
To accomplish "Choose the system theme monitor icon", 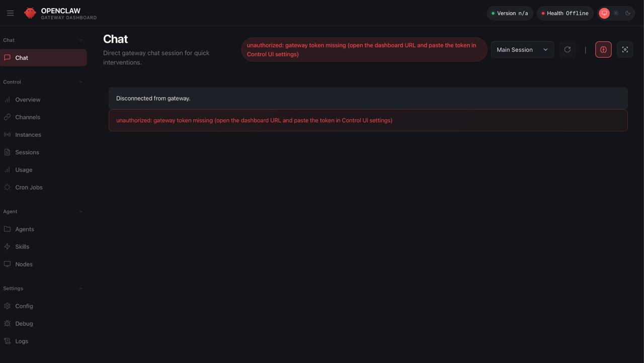I will [604, 14].
